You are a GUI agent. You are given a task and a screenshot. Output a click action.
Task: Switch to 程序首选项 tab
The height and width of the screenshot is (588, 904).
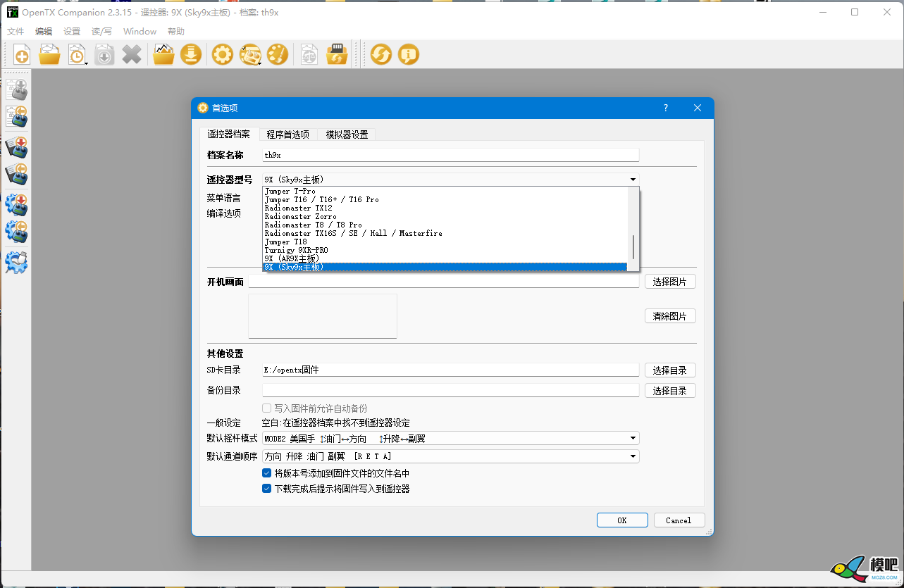coord(287,135)
